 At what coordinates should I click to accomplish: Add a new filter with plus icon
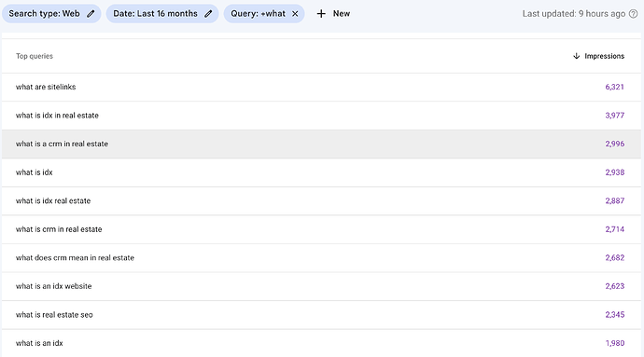click(321, 14)
